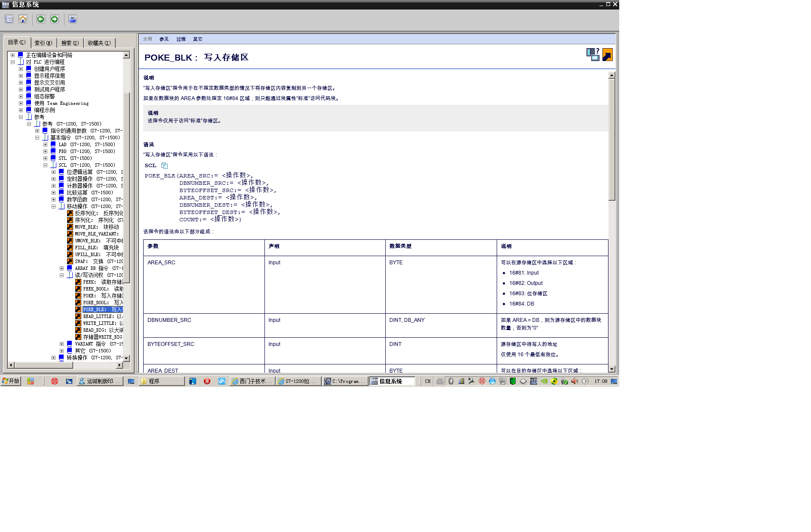Expand the 显示交叉引用 node

tap(21, 83)
